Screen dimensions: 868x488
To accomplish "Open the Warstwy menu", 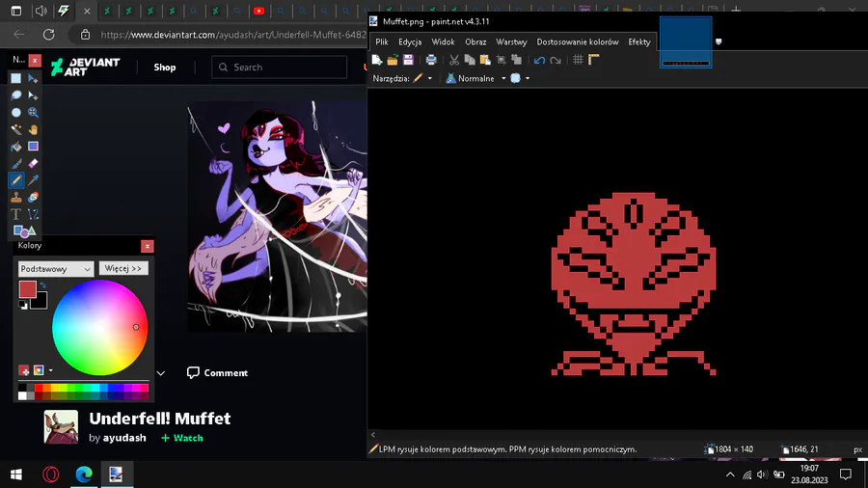I will coord(511,42).
